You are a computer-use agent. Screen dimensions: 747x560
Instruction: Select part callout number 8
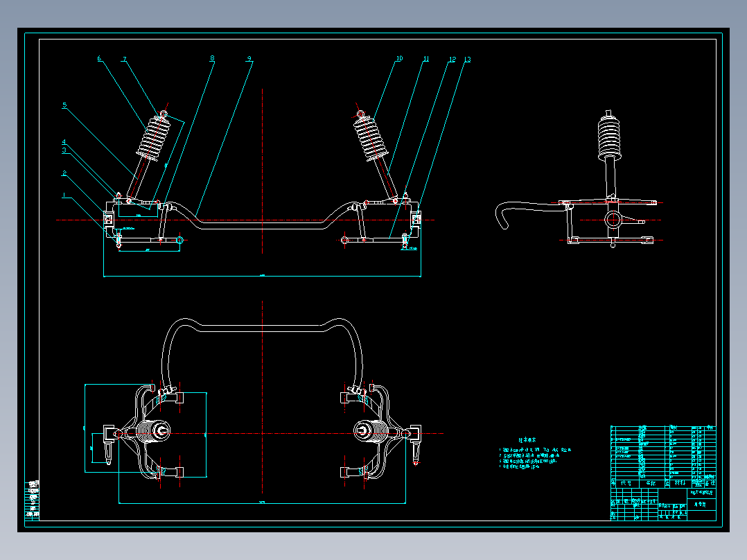coord(212,59)
